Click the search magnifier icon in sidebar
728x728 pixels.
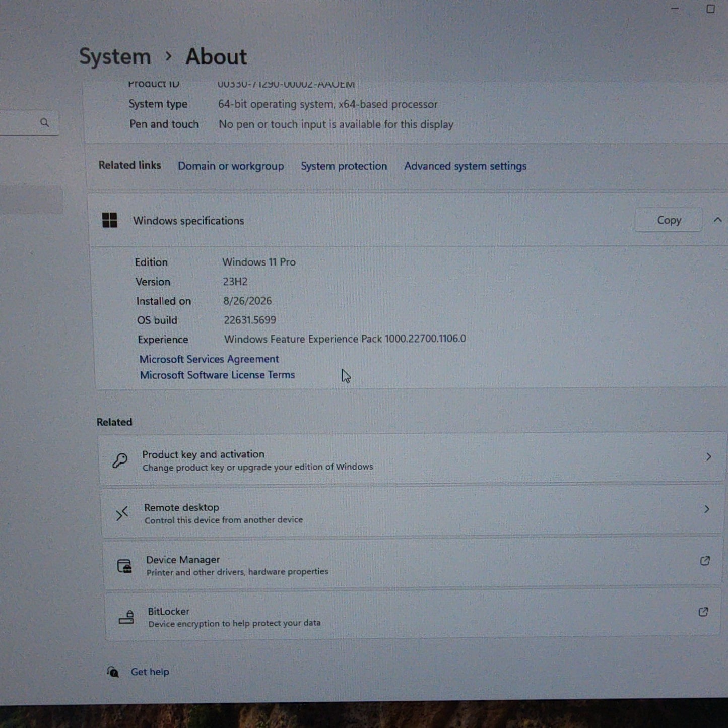pos(45,123)
